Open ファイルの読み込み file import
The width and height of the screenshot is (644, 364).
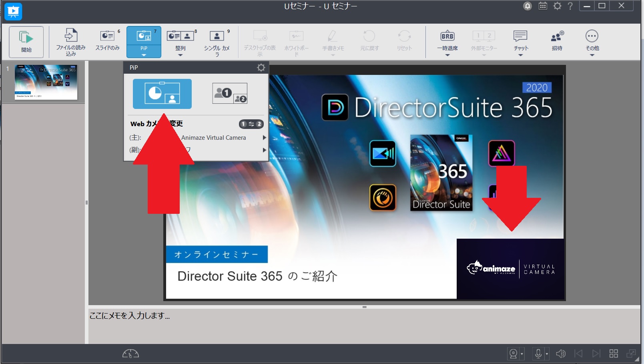(71, 42)
